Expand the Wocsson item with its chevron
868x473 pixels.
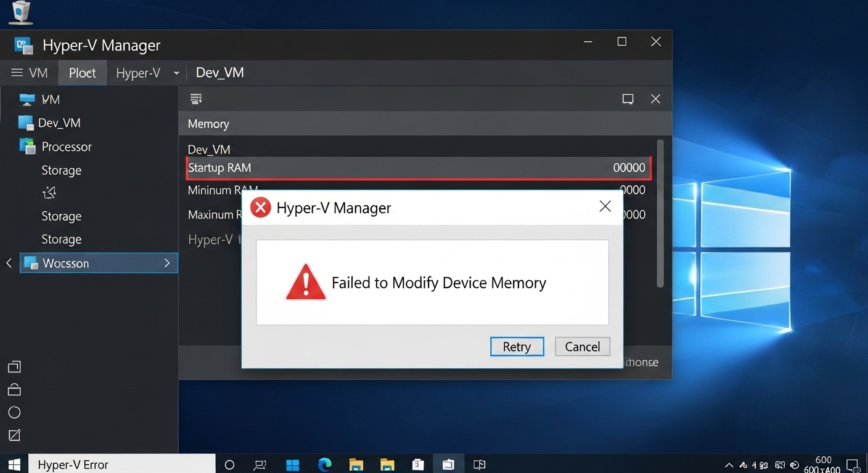coord(166,263)
